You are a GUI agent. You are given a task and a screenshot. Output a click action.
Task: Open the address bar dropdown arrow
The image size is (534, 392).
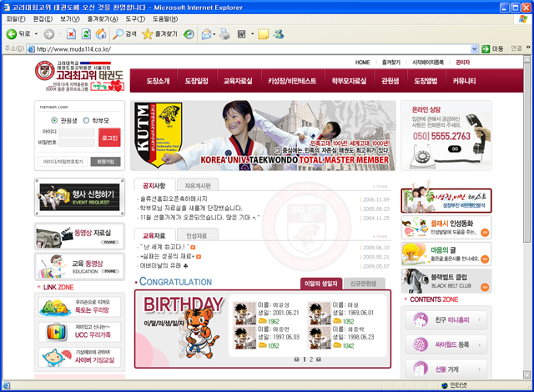(x=474, y=49)
